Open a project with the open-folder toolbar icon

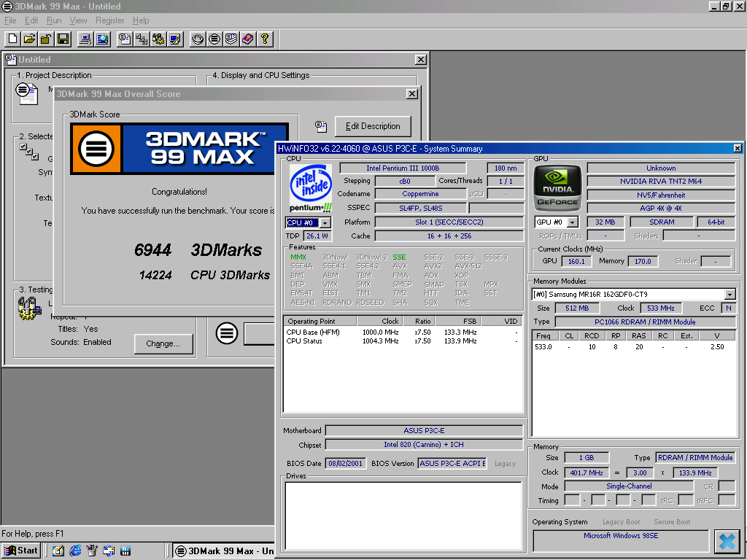pyautogui.click(x=29, y=39)
